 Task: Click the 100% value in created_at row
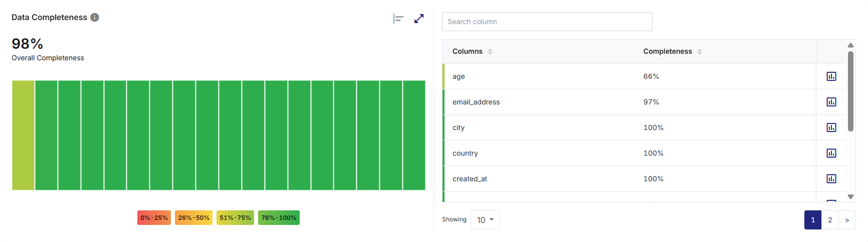[x=654, y=179]
